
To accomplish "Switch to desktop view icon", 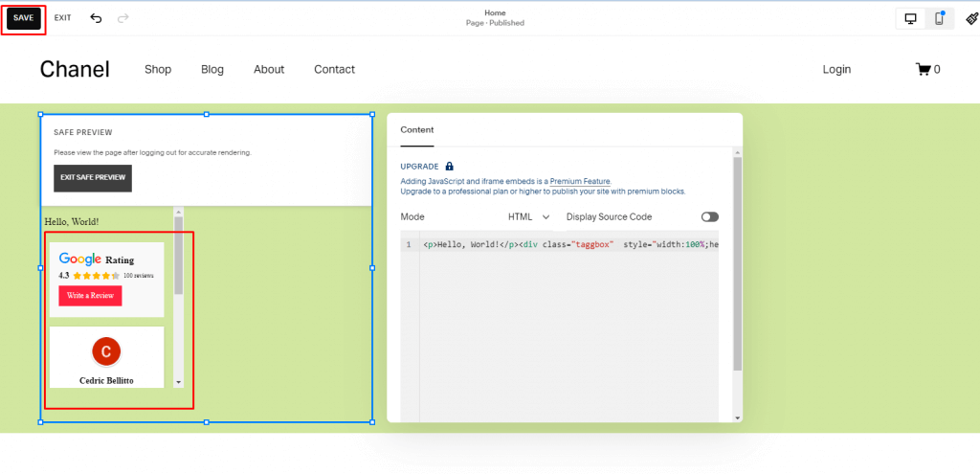I will (910, 18).
